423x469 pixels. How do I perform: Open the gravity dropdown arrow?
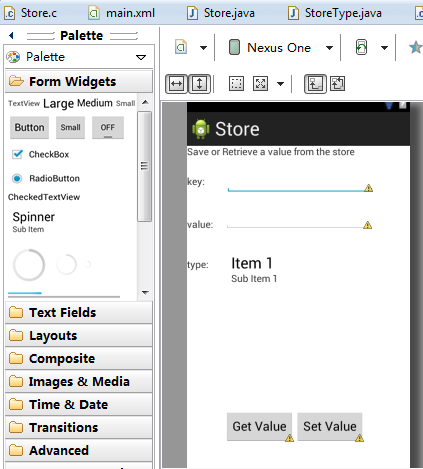pyautogui.click(x=281, y=84)
